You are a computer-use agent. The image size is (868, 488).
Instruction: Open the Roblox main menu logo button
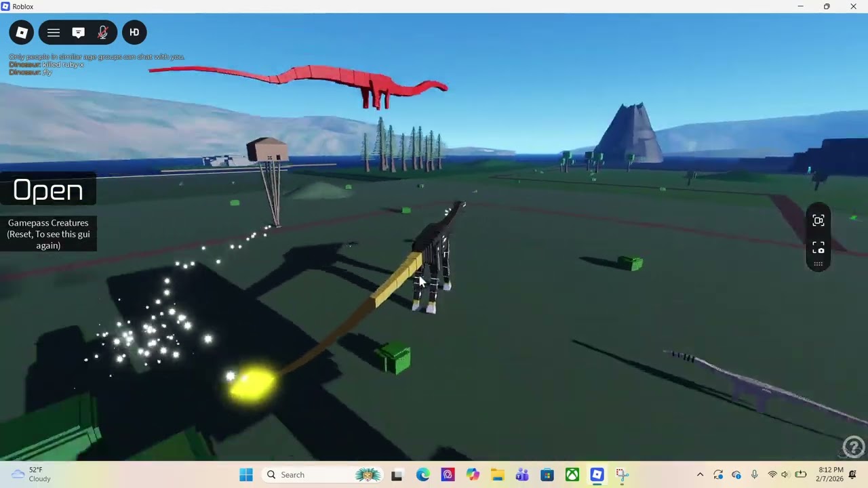coord(22,33)
